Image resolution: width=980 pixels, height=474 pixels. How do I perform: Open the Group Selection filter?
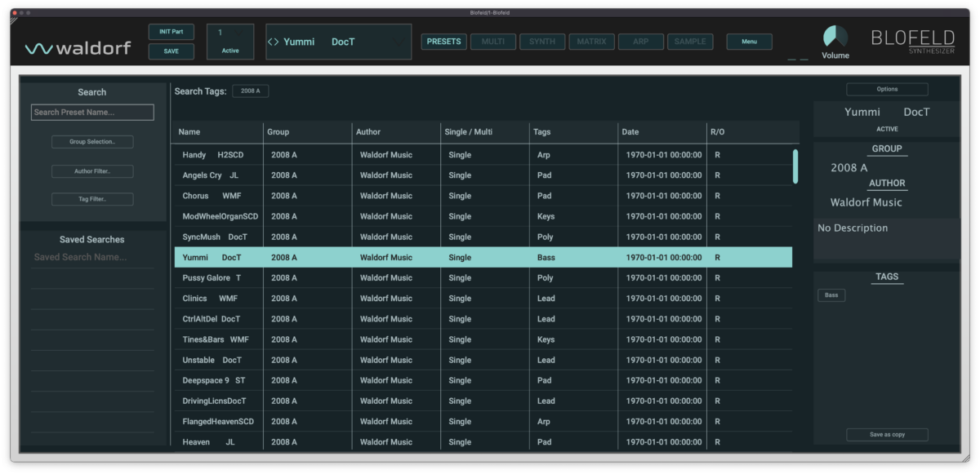tap(91, 141)
